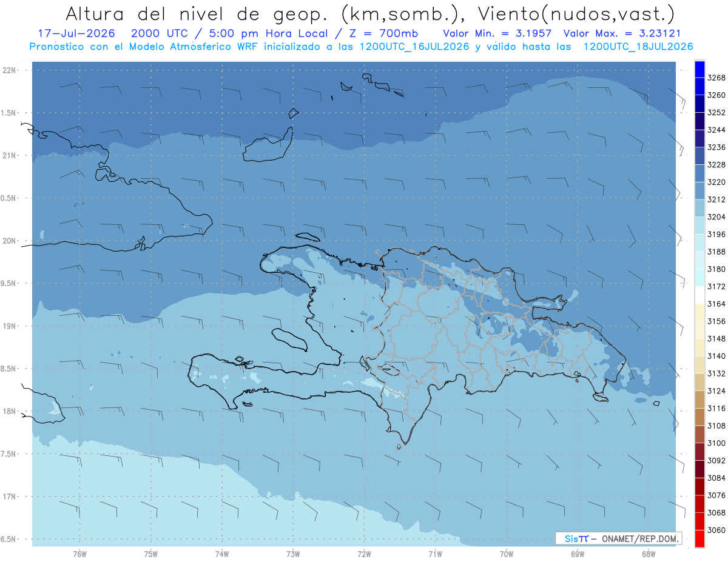Click the '68W' longitude label
Screen dimensions: 728x562
[x=649, y=554]
